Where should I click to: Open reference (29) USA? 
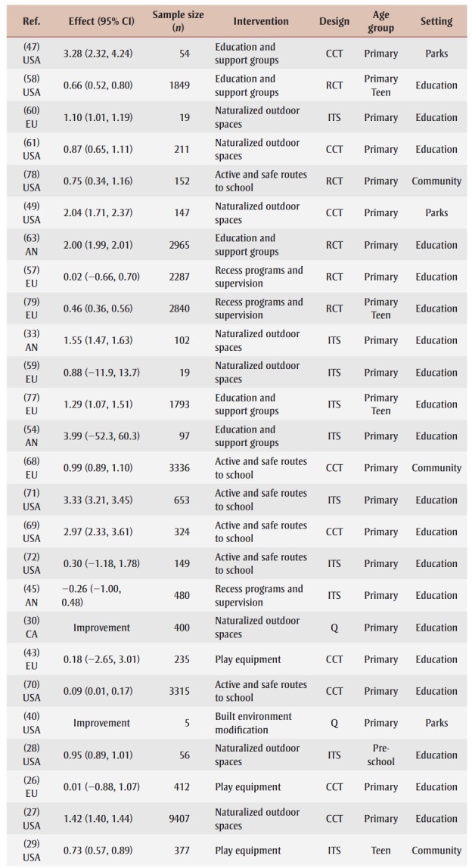coord(31,851)
